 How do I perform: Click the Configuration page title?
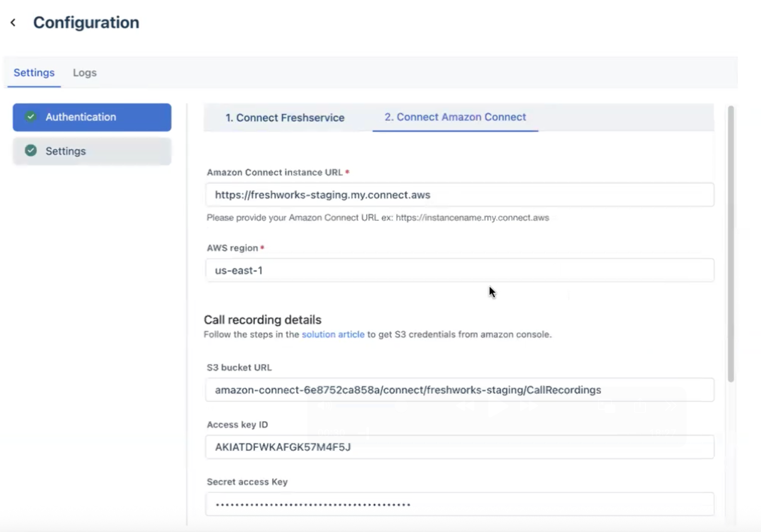86,22
